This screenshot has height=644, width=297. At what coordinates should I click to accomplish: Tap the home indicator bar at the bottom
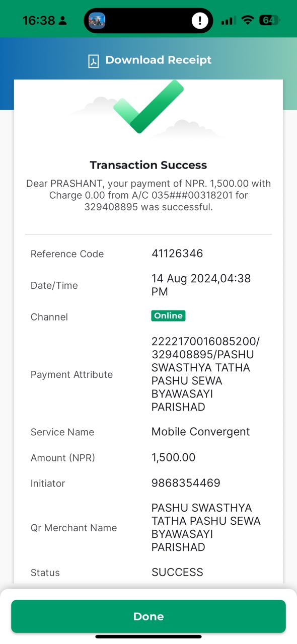pos(148,637)
